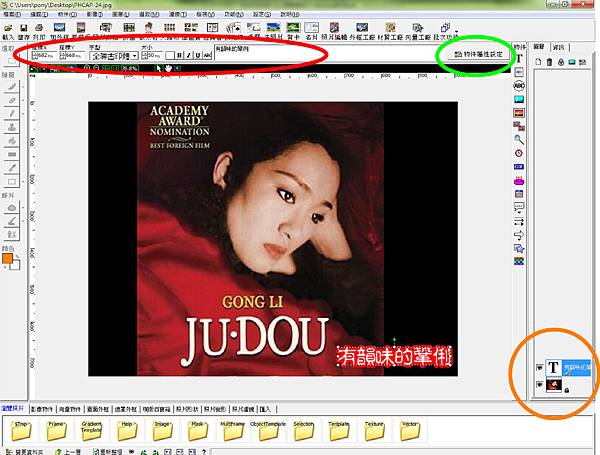The height and width of the screenshot is (455, 600).
Task: Click the X coordinate stepper
Action: (35, 55)
